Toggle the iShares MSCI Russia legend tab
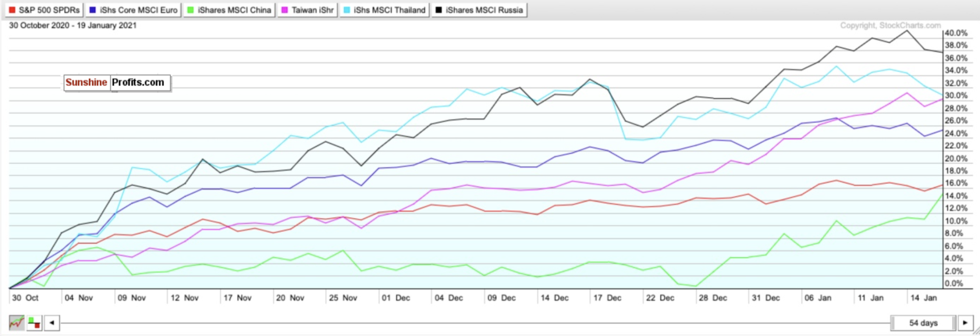 [479, 10]
